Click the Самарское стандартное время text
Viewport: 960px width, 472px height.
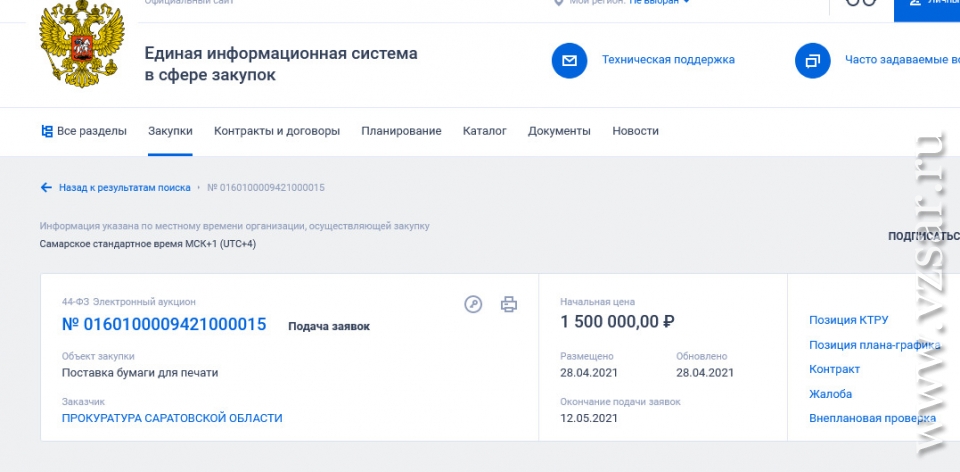(x=148, y=244)
